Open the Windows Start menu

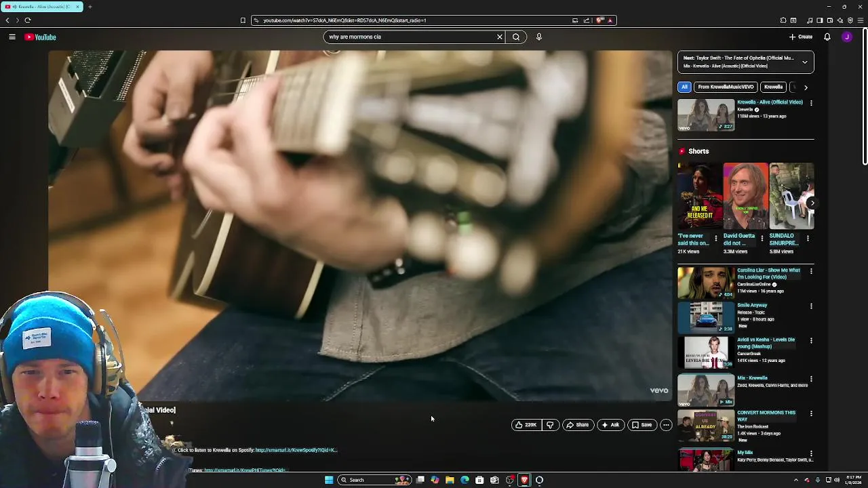coord(329,480)
